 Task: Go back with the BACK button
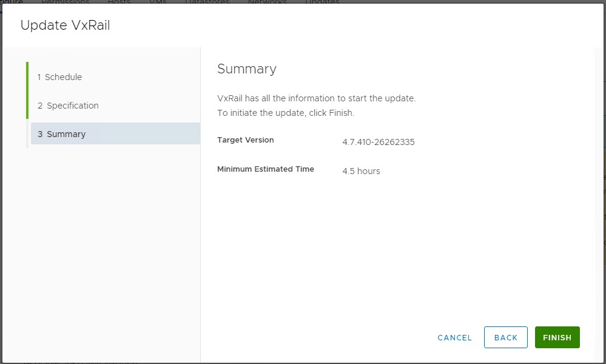505,337
